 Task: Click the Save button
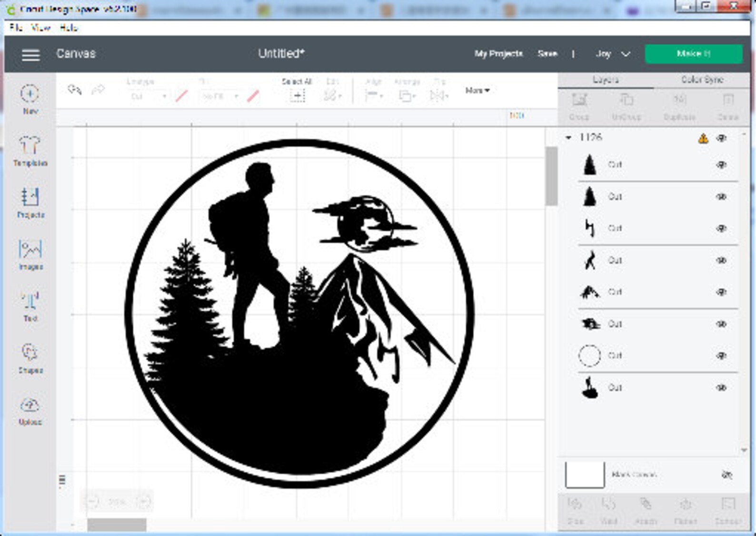click(x=547, y=54)
